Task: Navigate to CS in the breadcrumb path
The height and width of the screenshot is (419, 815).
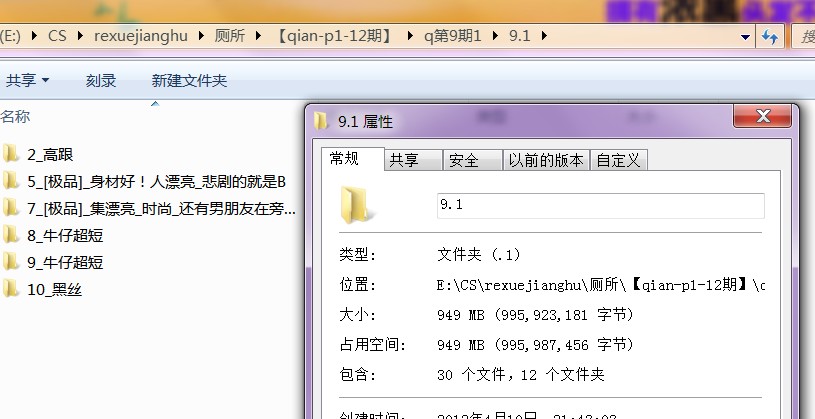Action: 58,36
